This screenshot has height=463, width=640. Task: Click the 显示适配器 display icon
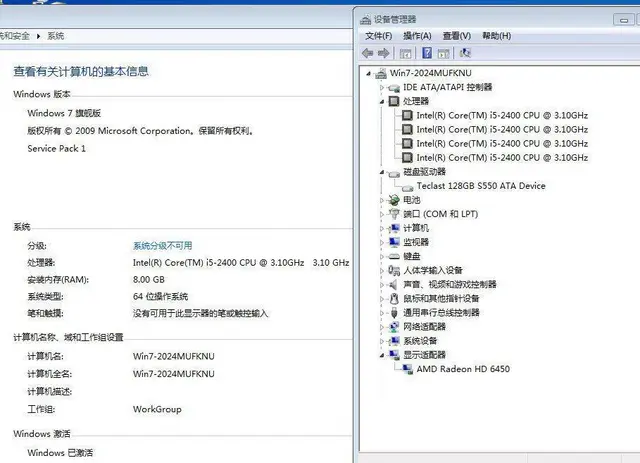394,354
